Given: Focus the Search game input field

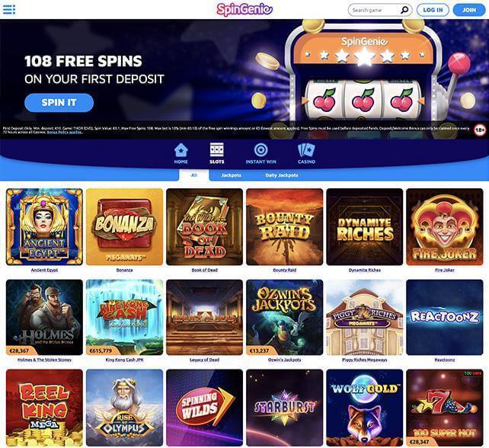Looking at the screenshot, I should [x=376, y=10].
